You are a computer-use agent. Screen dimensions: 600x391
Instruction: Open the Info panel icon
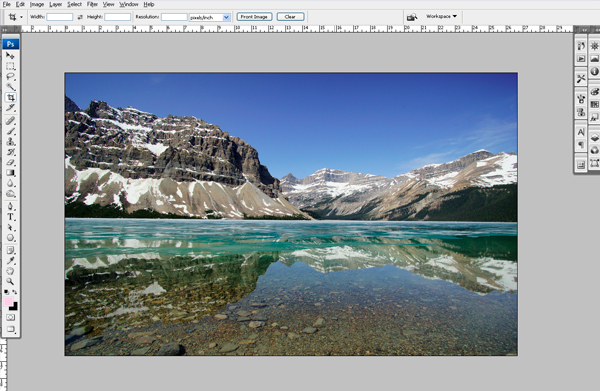pyautogui.click(x=594, y=71)
